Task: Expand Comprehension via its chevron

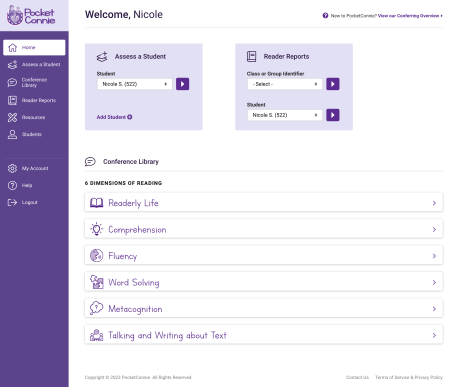Action: point(434,229)
